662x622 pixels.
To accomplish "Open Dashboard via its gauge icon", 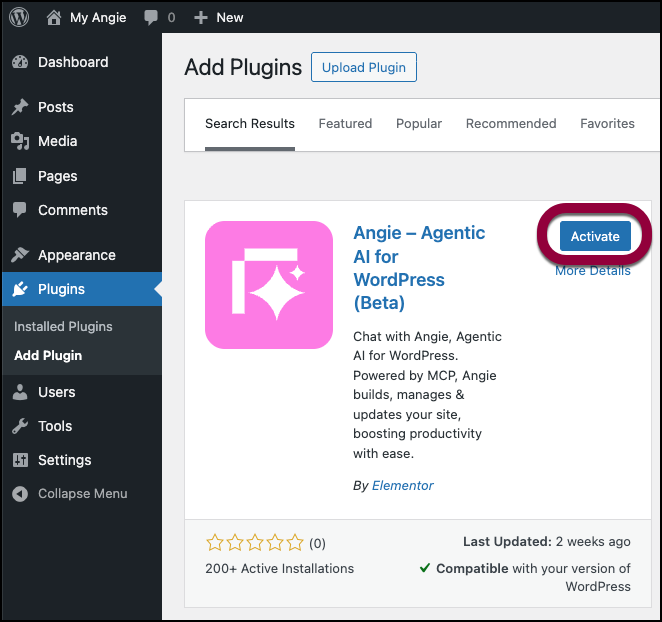I will [x=20, y=62].
